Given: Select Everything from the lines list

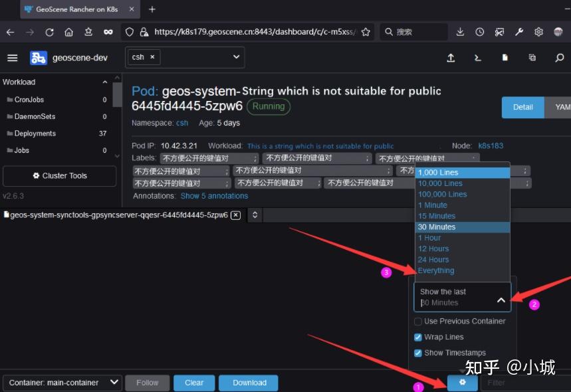Looking at the screenshot, I should tap(436, 270).
